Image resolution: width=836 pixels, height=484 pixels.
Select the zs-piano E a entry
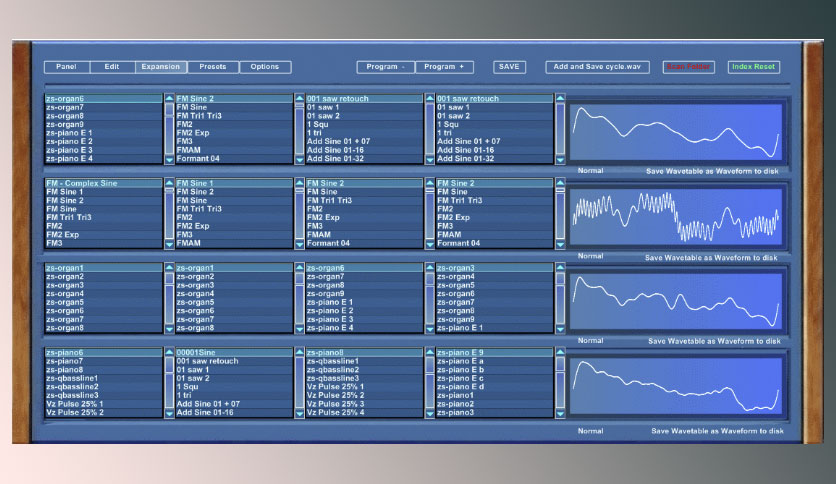pos(494,361)
